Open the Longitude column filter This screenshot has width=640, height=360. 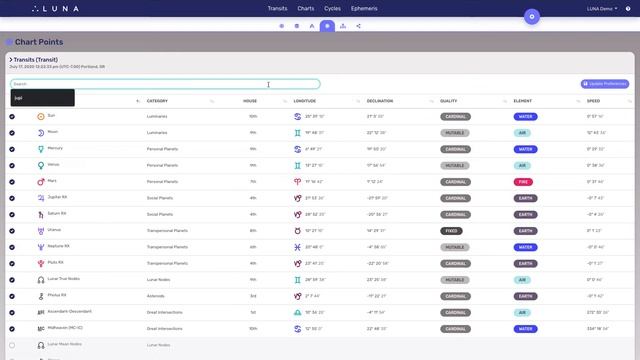tap(358, 101)
